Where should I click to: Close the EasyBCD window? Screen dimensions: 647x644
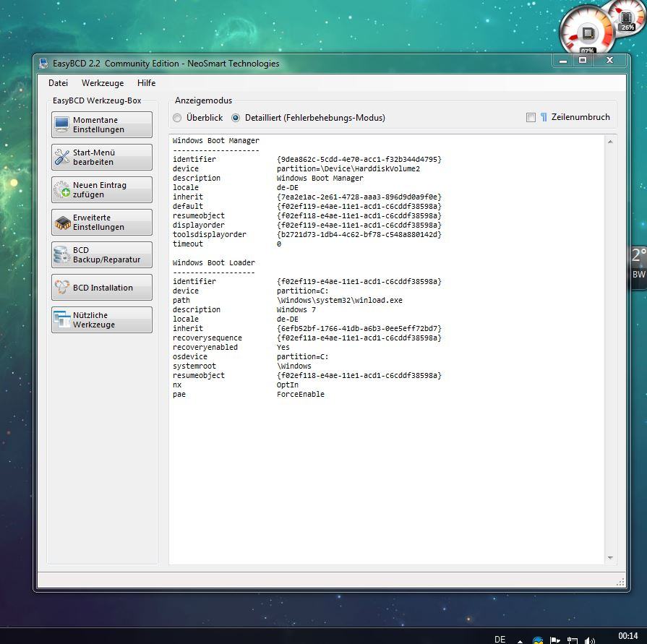click(x=610, y=61)
